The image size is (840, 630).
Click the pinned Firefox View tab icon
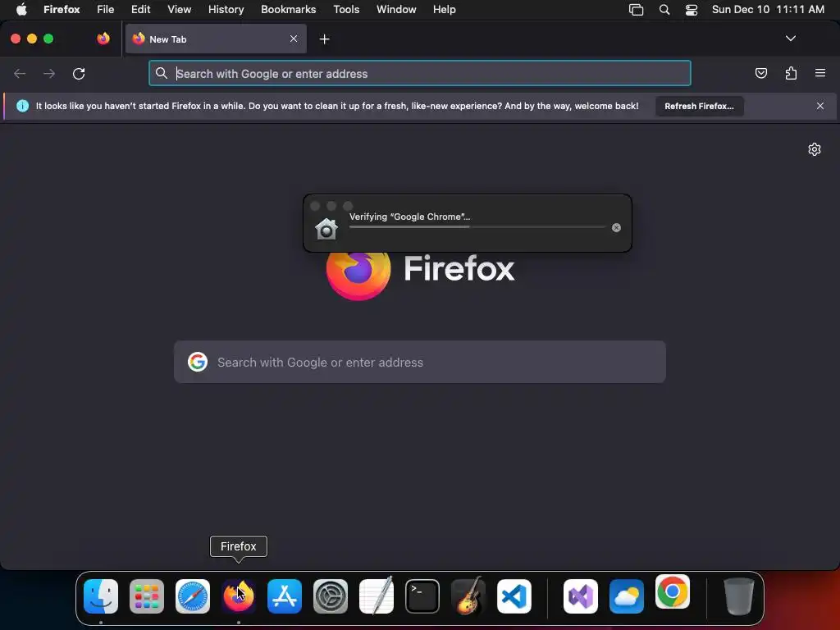point(103,39)
